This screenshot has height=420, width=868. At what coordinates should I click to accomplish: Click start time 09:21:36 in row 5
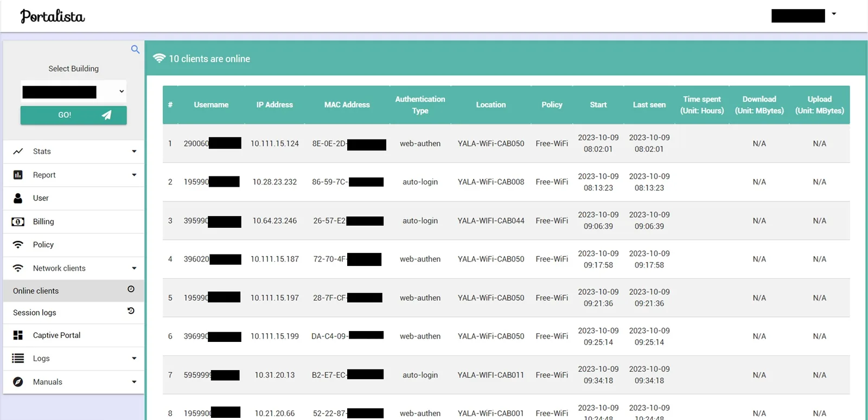click(x=598, y=304)
